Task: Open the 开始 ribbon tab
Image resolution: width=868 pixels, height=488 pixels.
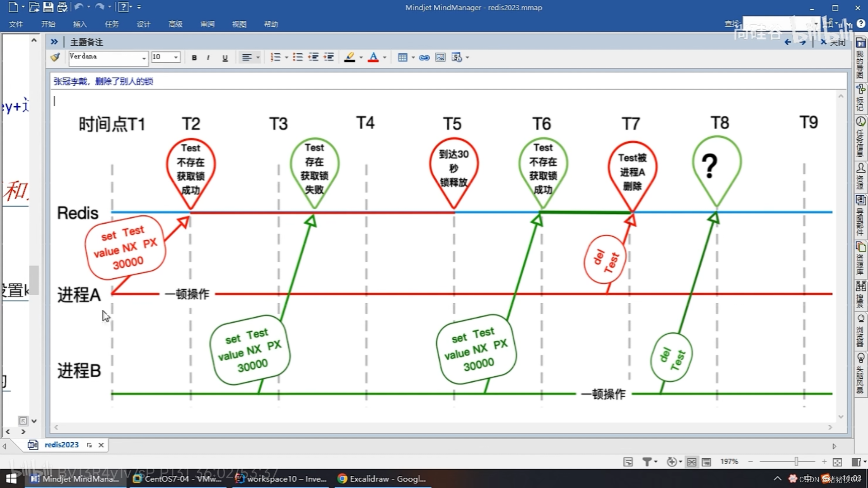Action: tap(48, 24)
